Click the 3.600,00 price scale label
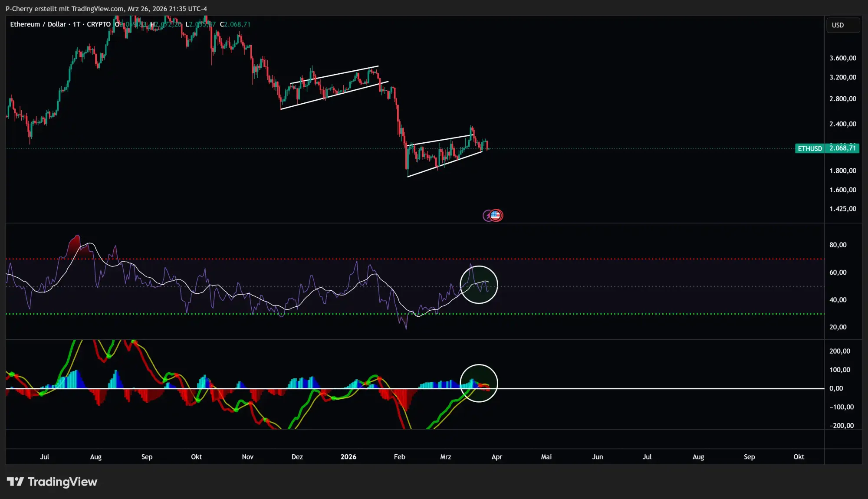The image size is (868, 499). [842, 58]
